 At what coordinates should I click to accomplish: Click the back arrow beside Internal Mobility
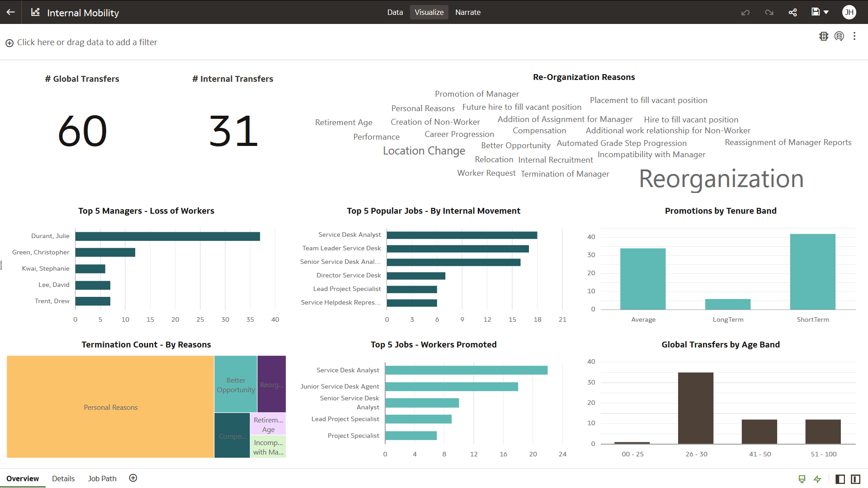pyautogui.click(x=10, y=12)
